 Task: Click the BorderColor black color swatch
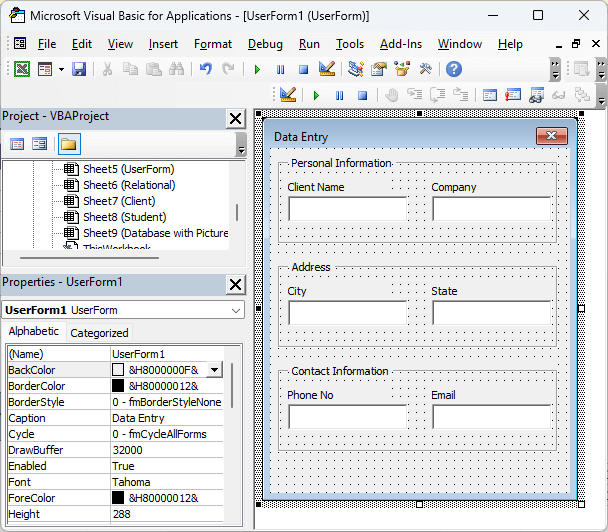click(x=119, y=386)
